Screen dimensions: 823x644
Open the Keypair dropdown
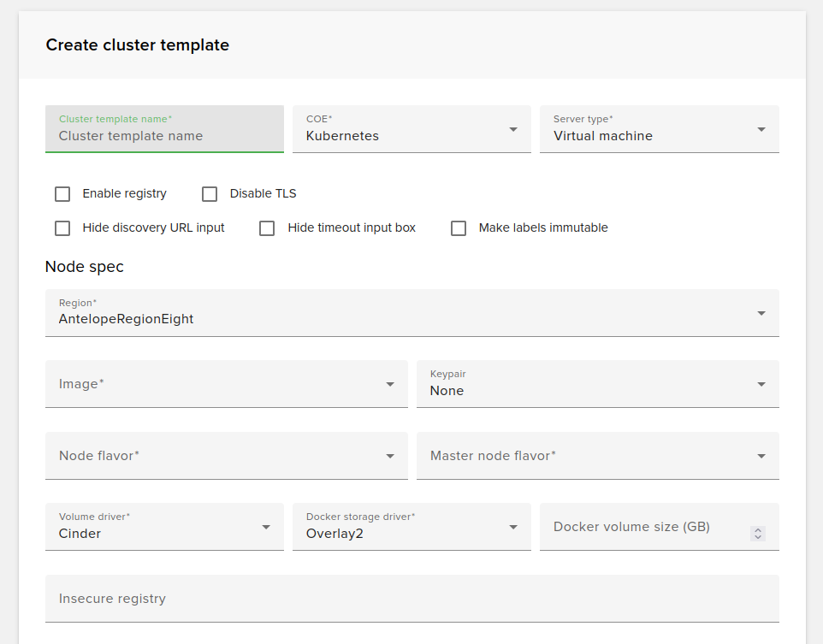tap(597, 384)
